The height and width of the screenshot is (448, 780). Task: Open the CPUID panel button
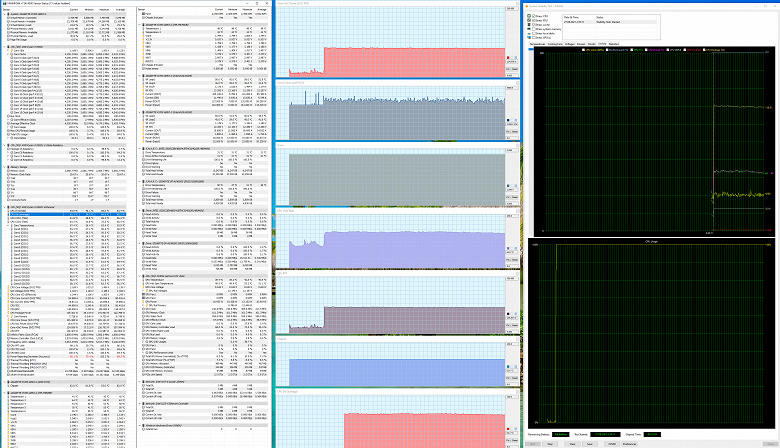pos(612,444)
